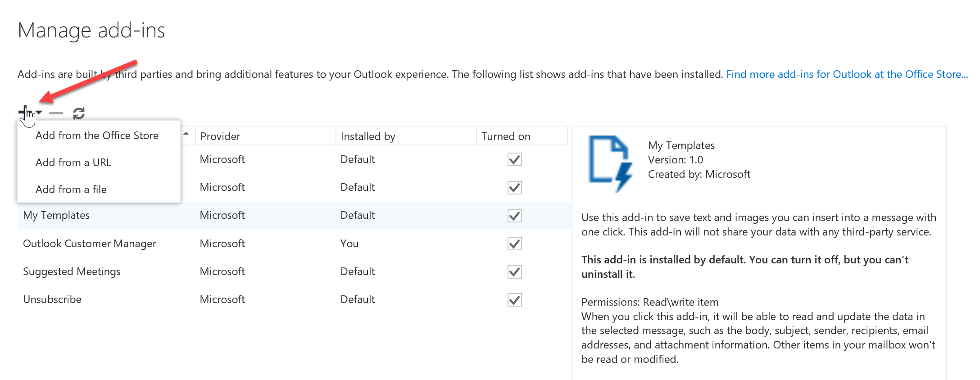Choose Add from a URL
980x380 pixels.
(73, 163)
